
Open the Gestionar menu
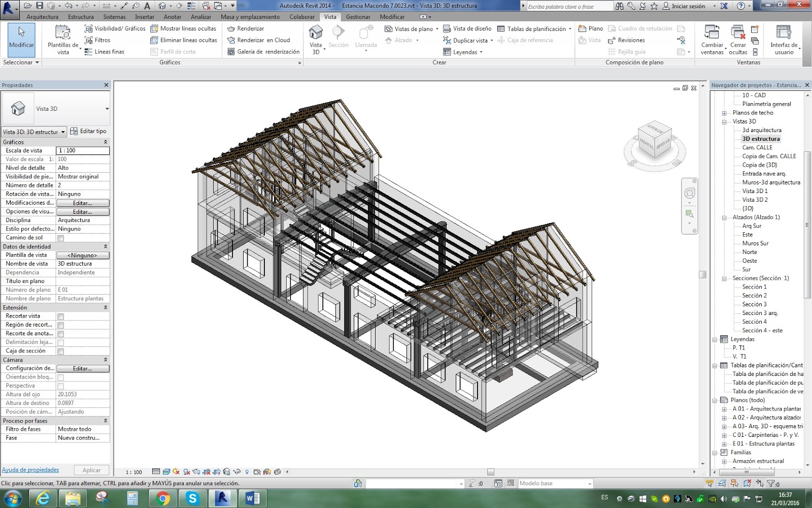coord(358,17)
